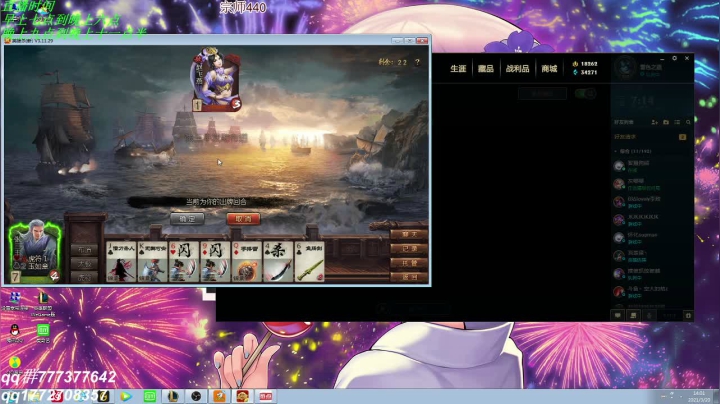Select the 6 of clubs sword weapon card

coord(309,262)
